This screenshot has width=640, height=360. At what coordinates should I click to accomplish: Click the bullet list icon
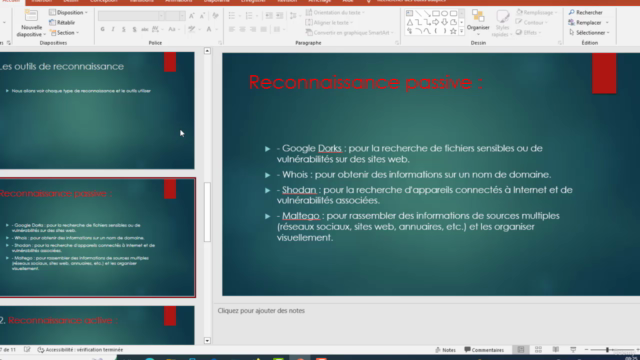coord(232,16)
